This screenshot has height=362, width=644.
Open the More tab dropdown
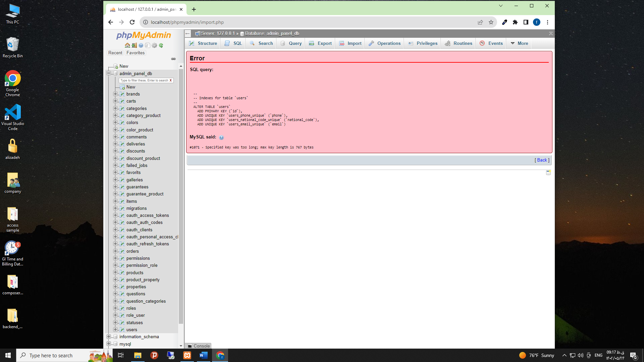[x=519, y=43]
